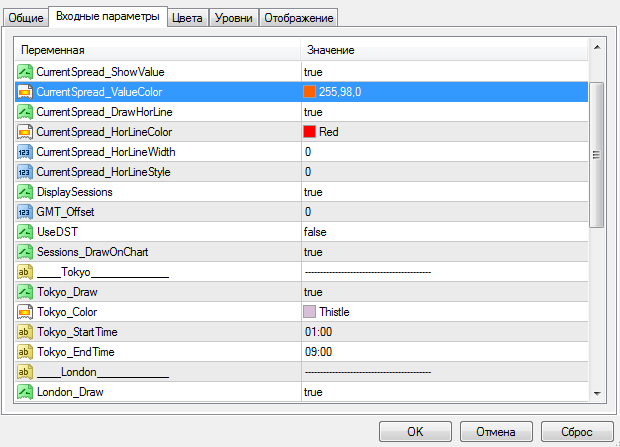Click the GMT_Offset integer icon
This screenshot has width=620, height=447.
coord(25,212)
